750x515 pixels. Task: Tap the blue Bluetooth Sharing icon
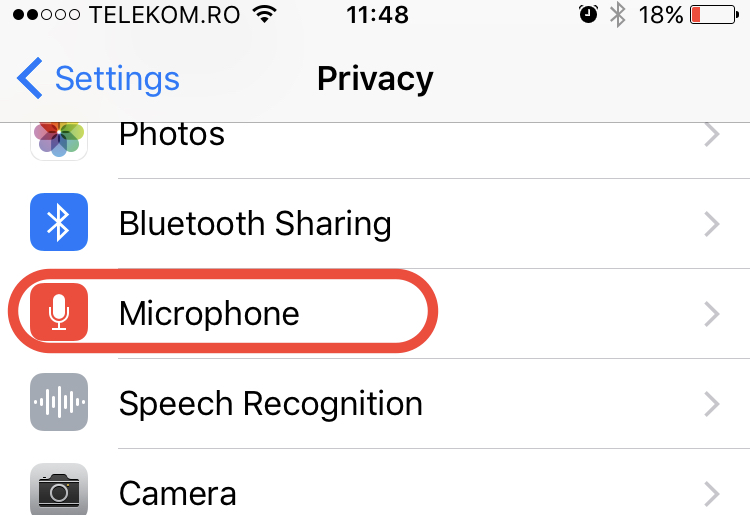click(x=59, y=223)
